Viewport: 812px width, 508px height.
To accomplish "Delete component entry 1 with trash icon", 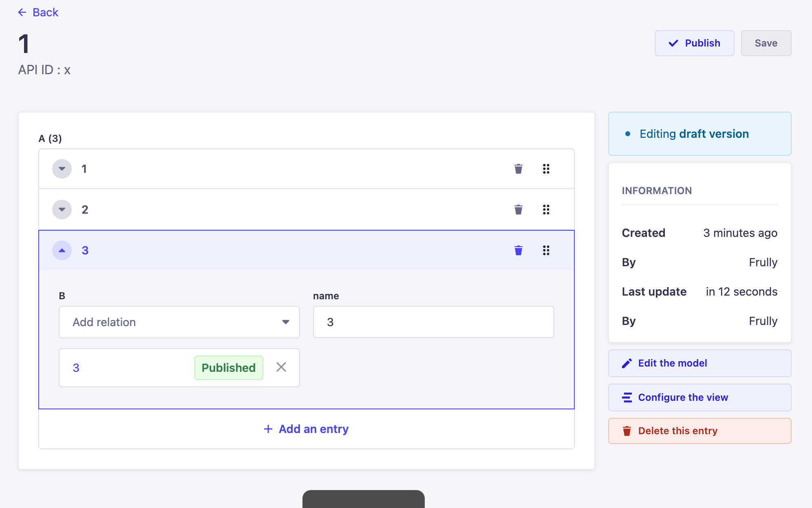I will [x=518, y=169].
